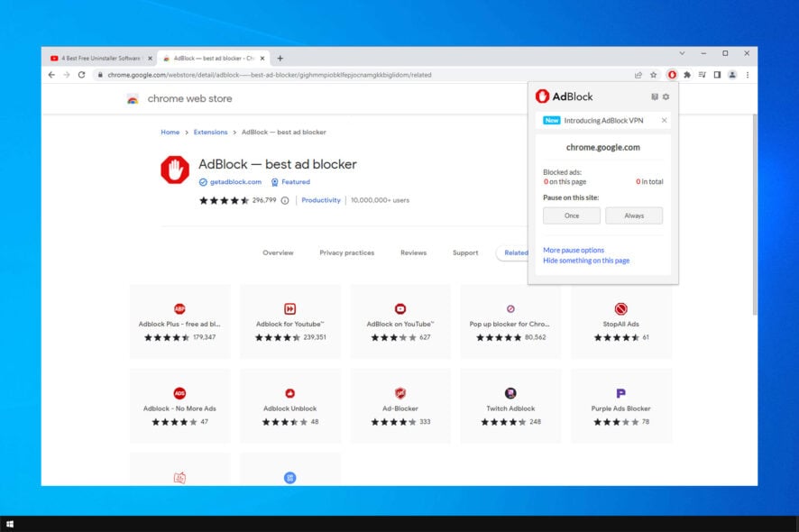
Task: Click Hide something on this page
Action: (586, 261)
